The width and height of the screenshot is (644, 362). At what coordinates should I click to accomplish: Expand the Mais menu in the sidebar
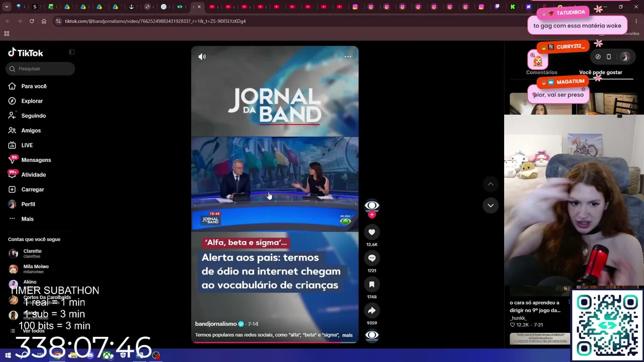pos(27,219)
